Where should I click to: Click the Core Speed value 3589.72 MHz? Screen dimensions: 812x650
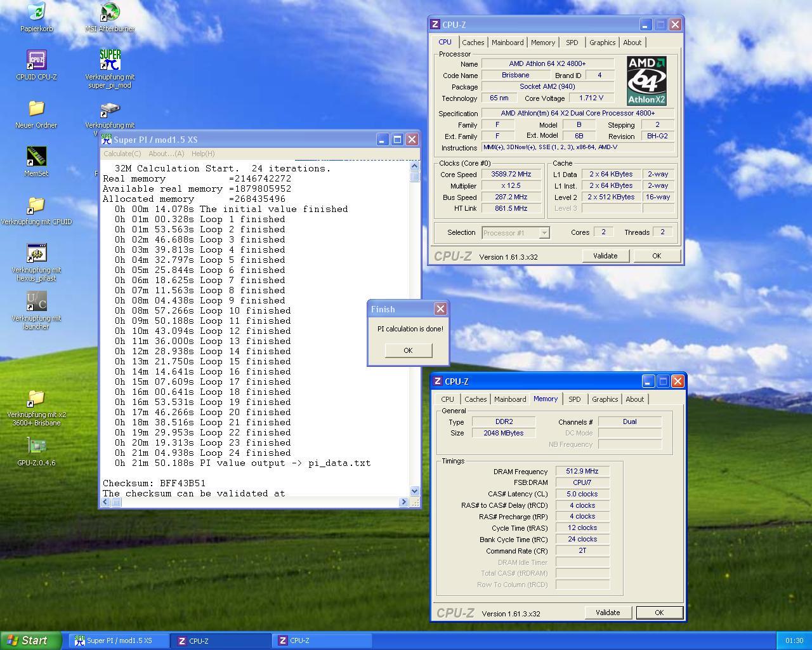click(x=511, y=174)
